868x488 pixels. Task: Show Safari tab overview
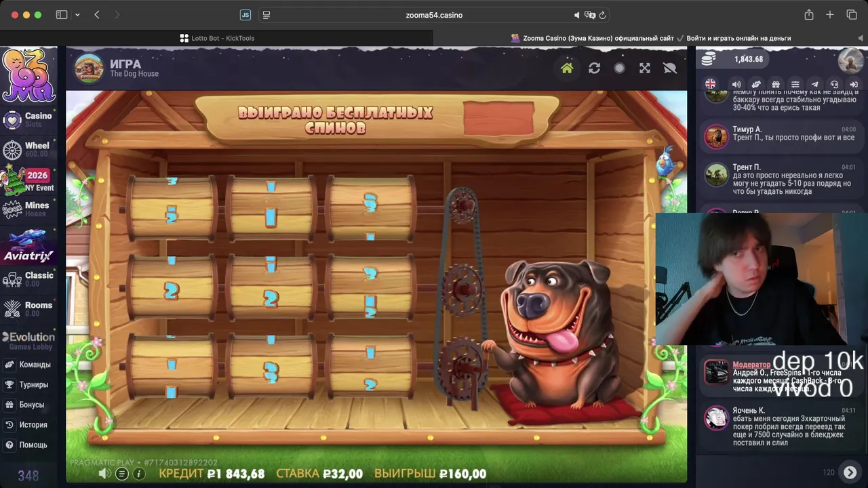852,15
